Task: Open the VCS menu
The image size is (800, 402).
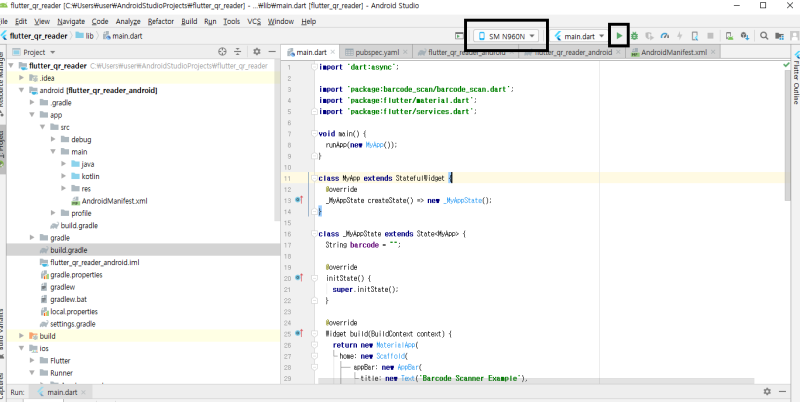Action: (x=254, y=21)
